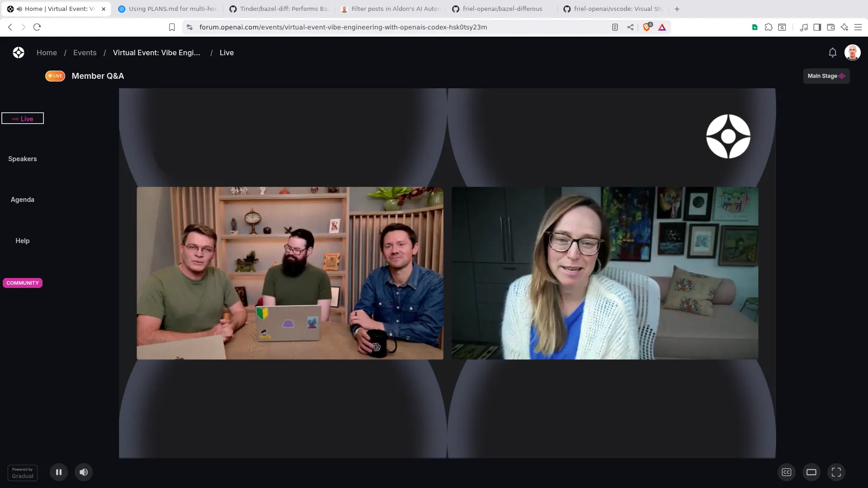This screenshot has height=488, width=868.
Task: Mute the stream audio
Action: pyautogui.click(x=83, y=472)
